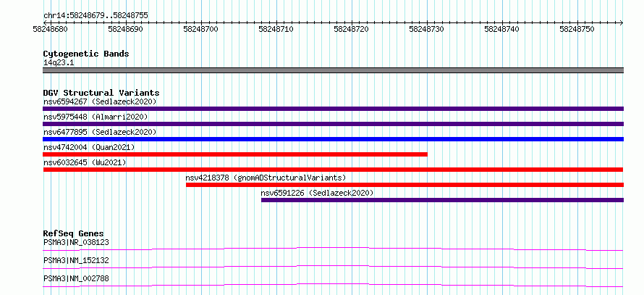Click ruler position 58248710
The image size is (644, 295).
coord(277,29)
